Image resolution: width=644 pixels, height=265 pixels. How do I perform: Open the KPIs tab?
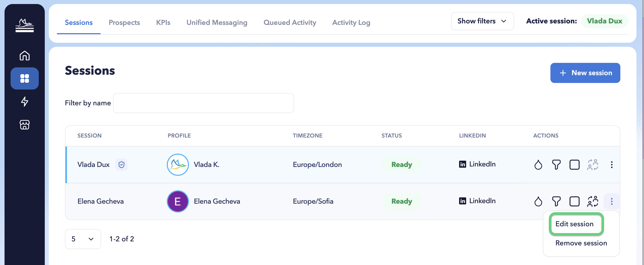[163, 23]
